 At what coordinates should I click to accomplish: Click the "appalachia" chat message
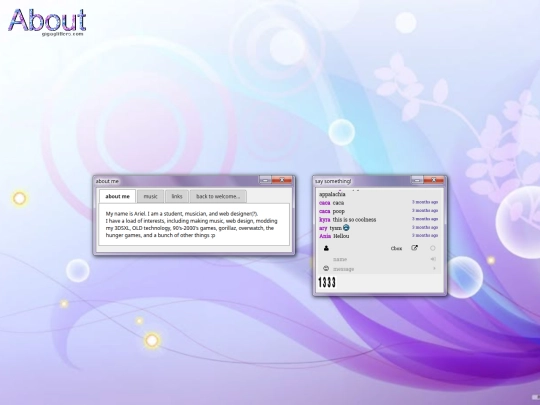coord(332,195)
